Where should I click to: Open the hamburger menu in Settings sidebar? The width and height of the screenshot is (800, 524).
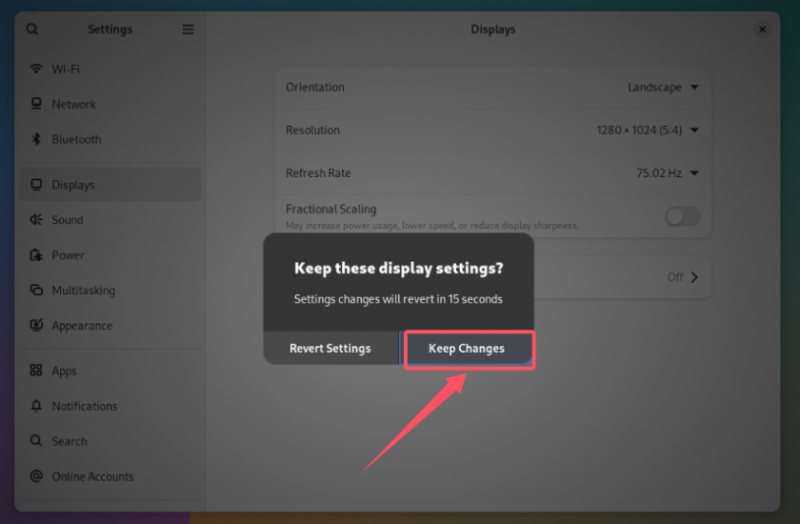tap(188, 29)
